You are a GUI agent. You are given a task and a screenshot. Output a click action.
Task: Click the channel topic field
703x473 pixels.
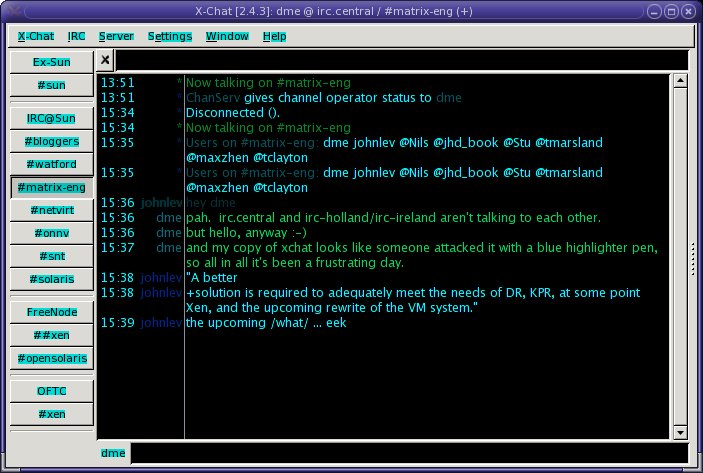(x=400, y=60)
